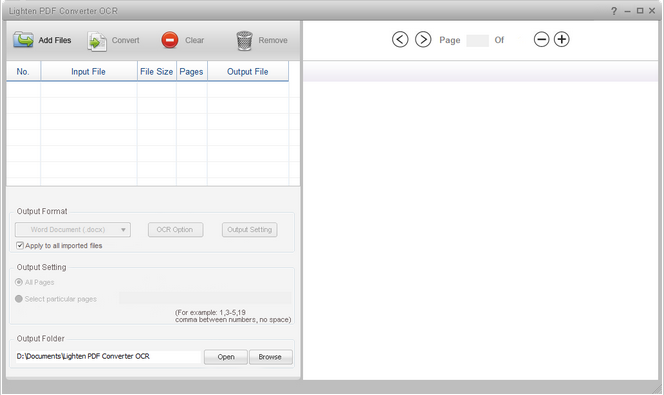The height and width of the screenshot is (395, 664).
Task: Click the Pages column header
Action: 192,71
